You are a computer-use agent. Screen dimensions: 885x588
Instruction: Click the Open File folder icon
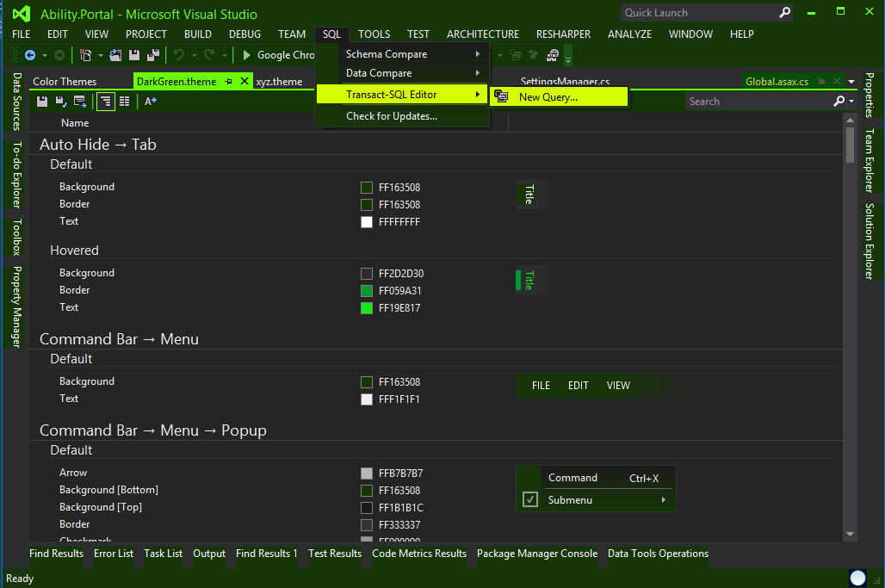(115, 55)
